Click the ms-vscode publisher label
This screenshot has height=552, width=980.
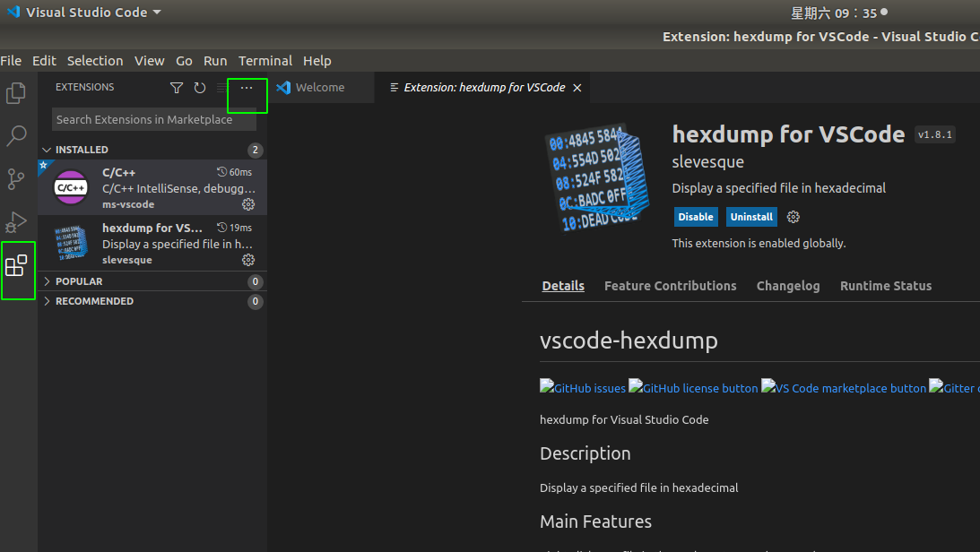128,204
